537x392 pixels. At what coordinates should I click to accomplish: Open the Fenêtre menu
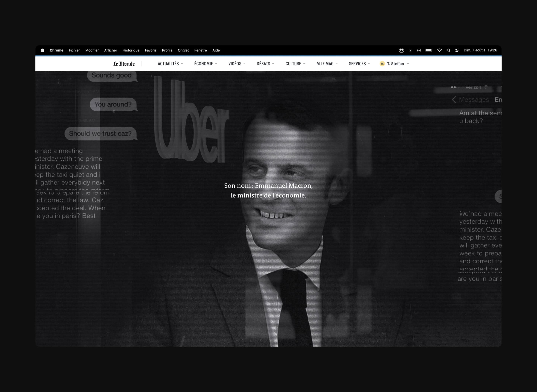click(x=200, y=50)
